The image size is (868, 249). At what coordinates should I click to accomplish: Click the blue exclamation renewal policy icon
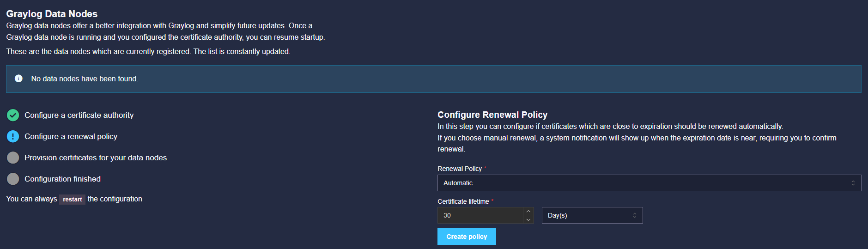click(13, 136)
